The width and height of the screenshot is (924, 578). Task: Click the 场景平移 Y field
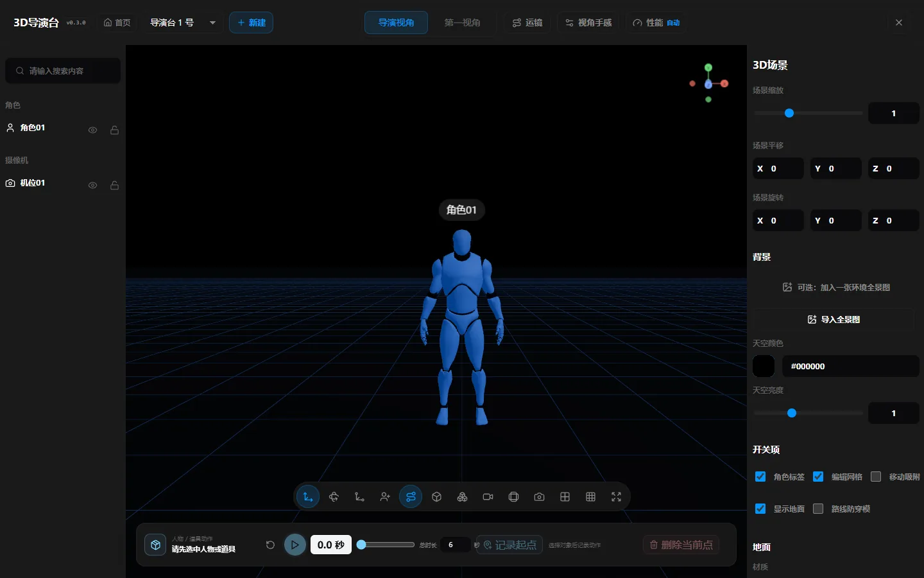[x=835, y=168]
